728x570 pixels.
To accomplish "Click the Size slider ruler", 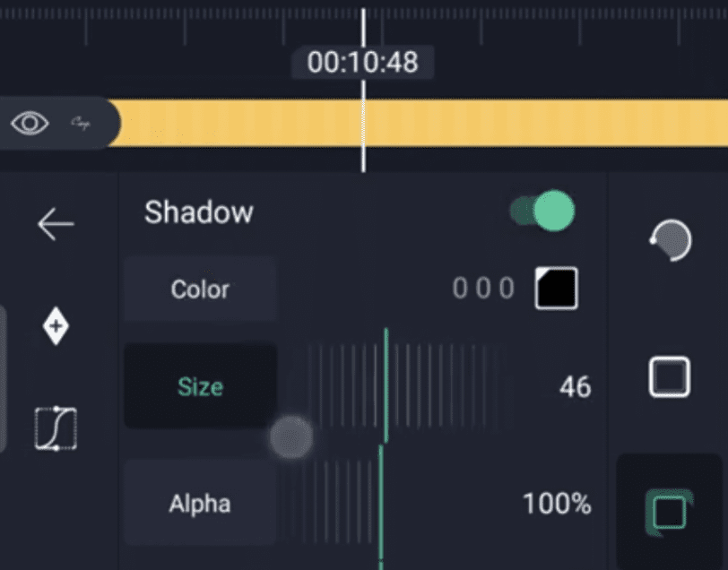I will 403,385.
